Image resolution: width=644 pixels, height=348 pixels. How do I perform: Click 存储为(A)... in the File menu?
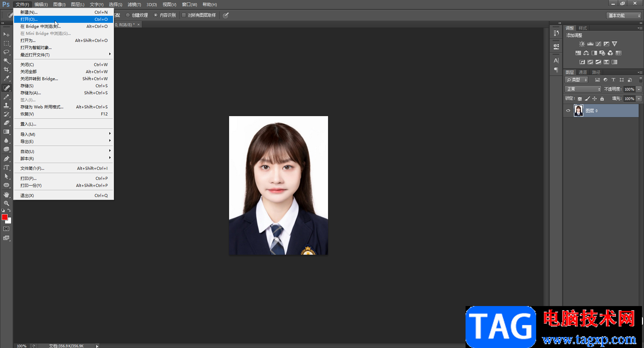(x=31, y=93)
